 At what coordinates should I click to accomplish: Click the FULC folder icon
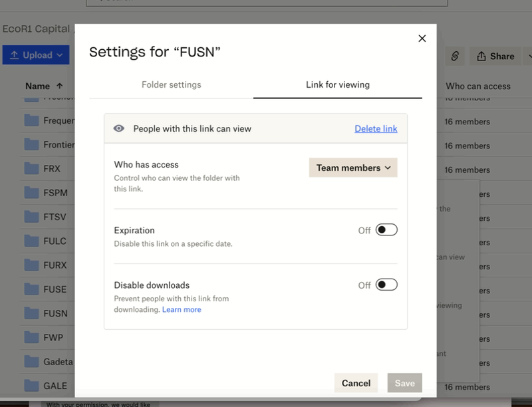pyautogui.click(x=32, y=241)
